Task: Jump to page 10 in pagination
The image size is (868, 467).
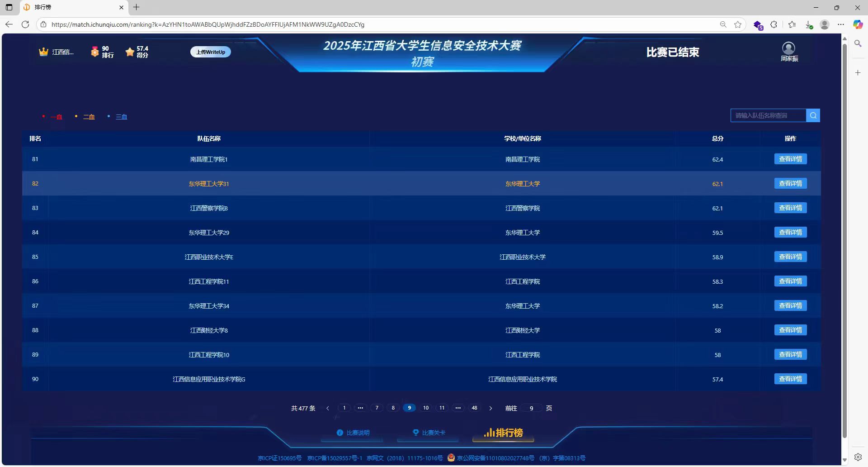Action: point(425,408)
